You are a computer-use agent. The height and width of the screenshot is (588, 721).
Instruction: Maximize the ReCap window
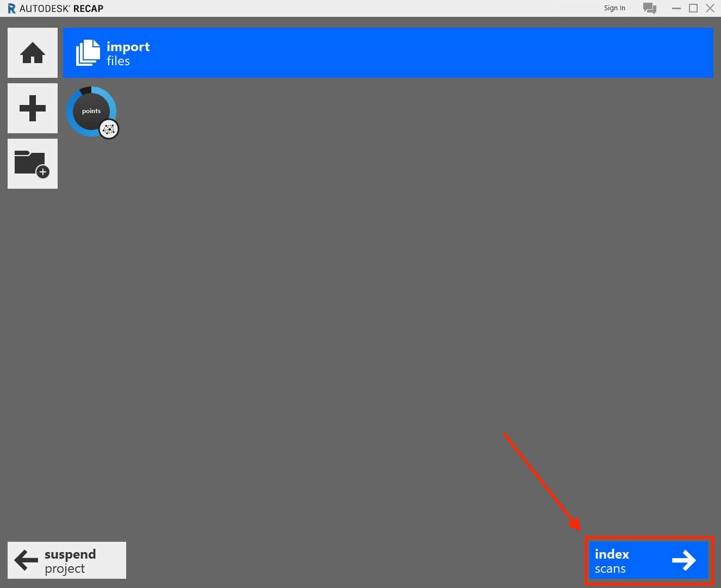(x=693, y=8)
